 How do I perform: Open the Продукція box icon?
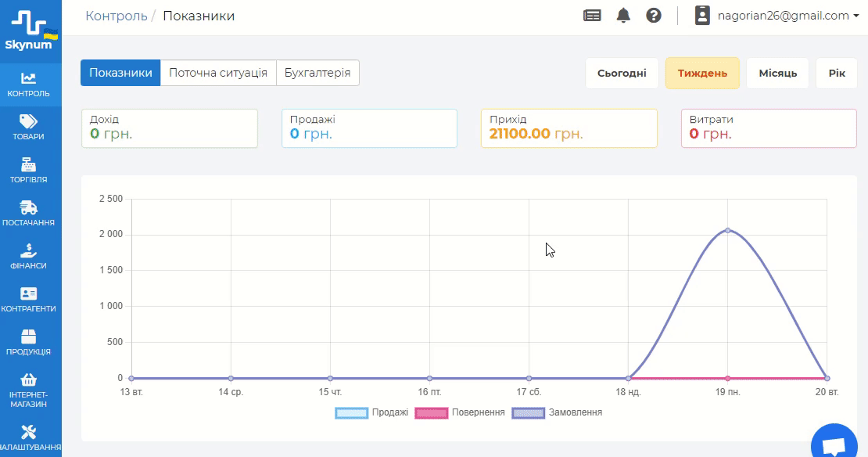click(x=29, y=336)
